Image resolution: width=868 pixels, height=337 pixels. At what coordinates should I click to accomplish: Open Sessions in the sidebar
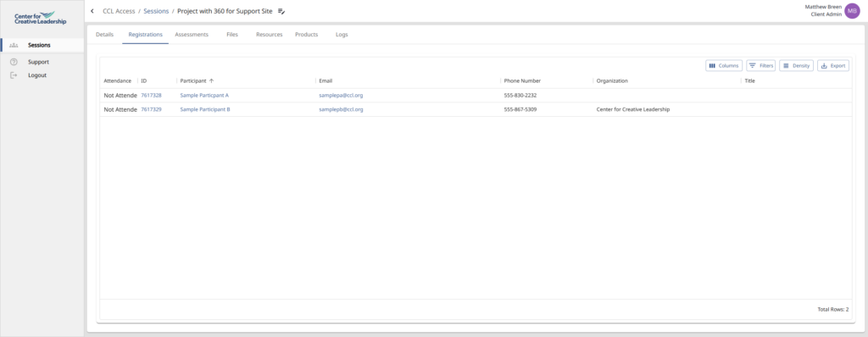click(42, 46)
